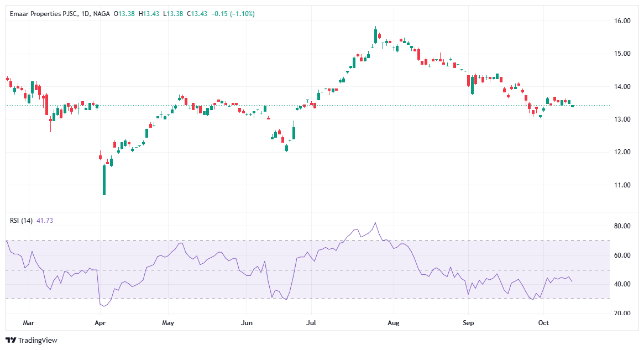644x350 pixels.
Task: Click the 16.00 price axis label
Action: point(623,21)
